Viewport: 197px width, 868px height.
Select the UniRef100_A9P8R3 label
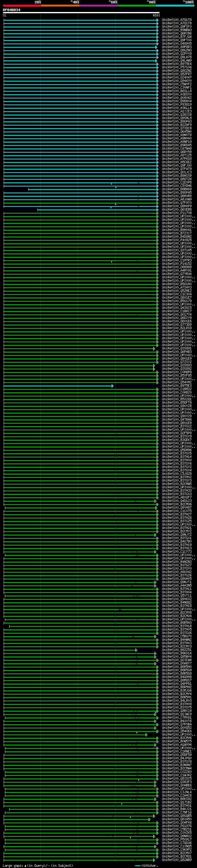[177, 47]
